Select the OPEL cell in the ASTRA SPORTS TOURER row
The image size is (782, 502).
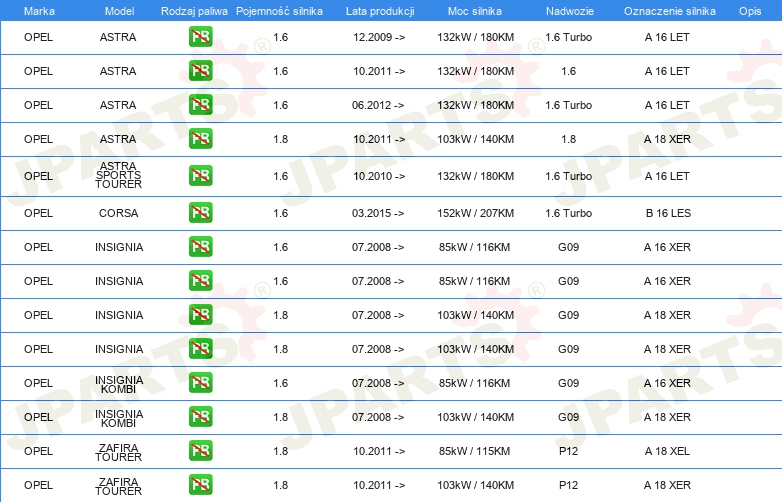coord(38,176)
